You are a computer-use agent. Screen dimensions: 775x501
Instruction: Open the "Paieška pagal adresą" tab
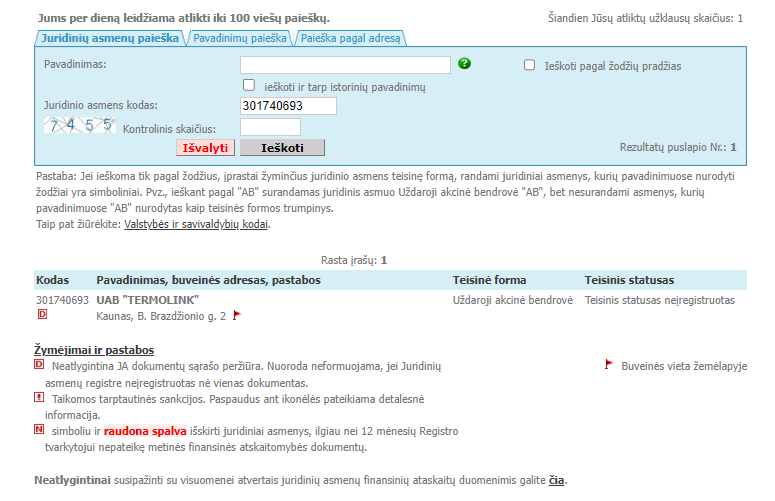pos(350,38)
